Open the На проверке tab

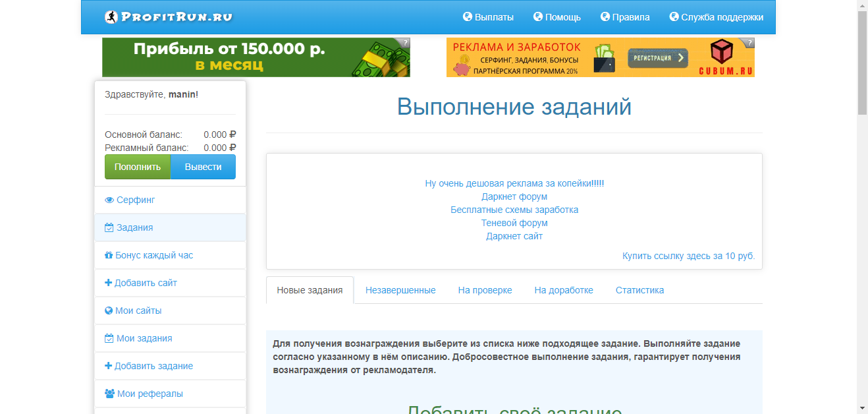[485, 290]
